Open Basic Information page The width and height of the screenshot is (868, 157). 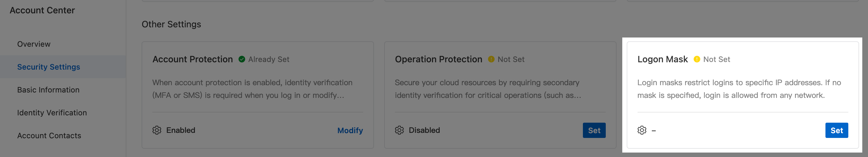coord(48,90)
